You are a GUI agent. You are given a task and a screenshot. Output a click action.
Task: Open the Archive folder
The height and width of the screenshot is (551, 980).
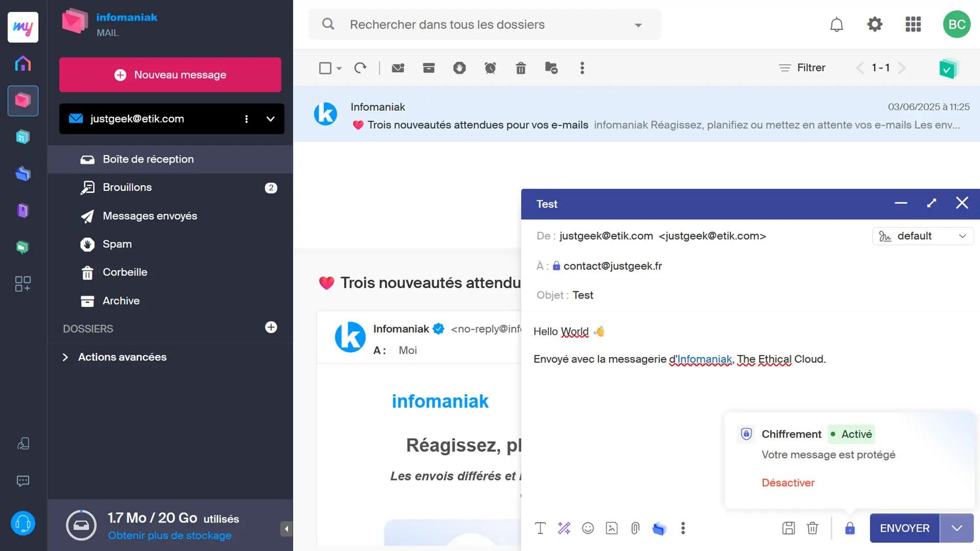(170, 300)
